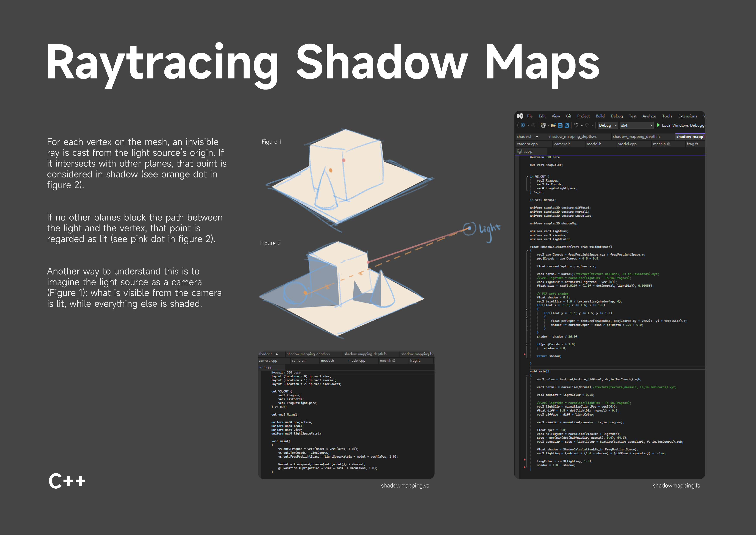This screenshot has height=535, width=756.
Task: Open the Undo history dropdown arrow
Action: [582, 126]
